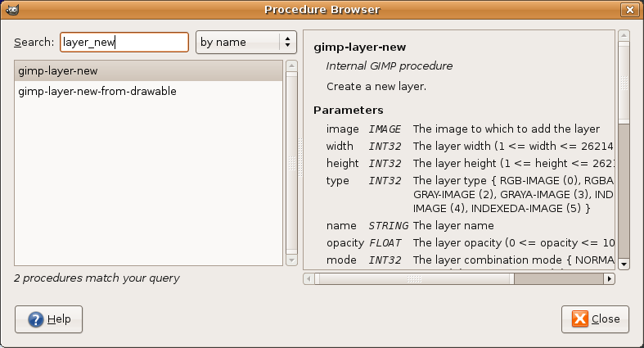Click the 'Create a new layer.' description
Image resolution: width=644 pixels, height=348 pixels.
376,86
